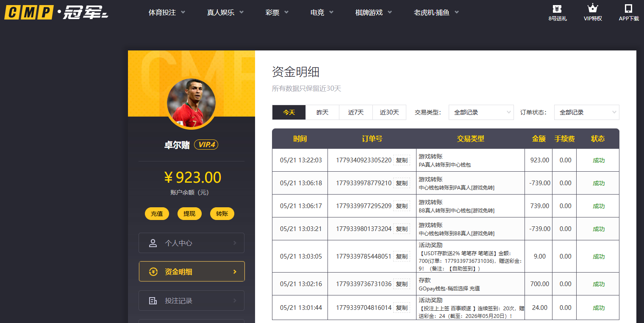The height and width of the screenshot is (323, 644).
Task: Click the 订单号 column header
Action: coord(372,139)
